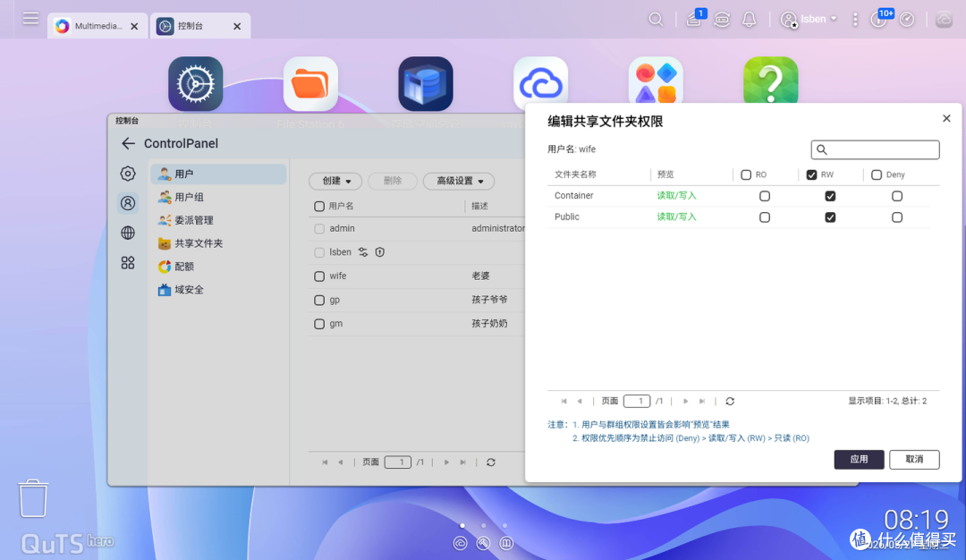Screen dimensions: 966x560
Task: Close the 控制台 tab
Action: [237, 27]
